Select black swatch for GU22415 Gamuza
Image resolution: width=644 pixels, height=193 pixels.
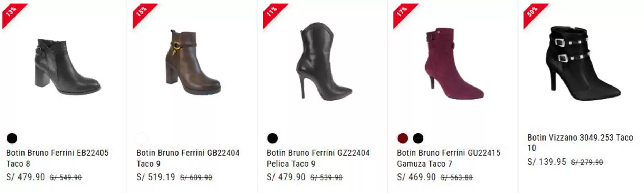point(418,138)
